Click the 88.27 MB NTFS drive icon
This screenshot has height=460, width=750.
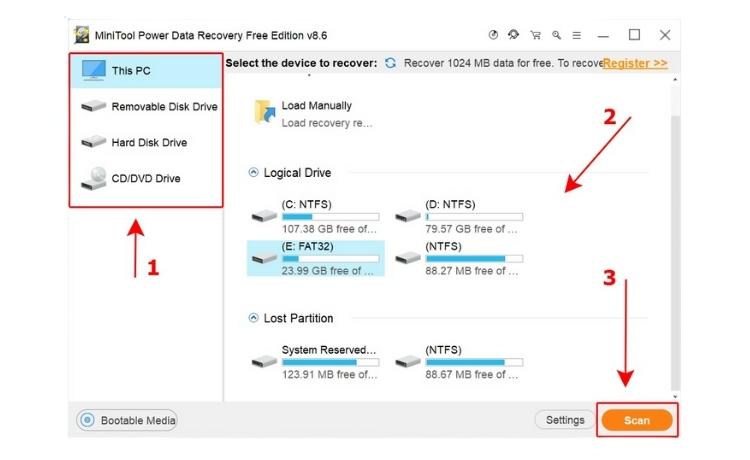408,258
